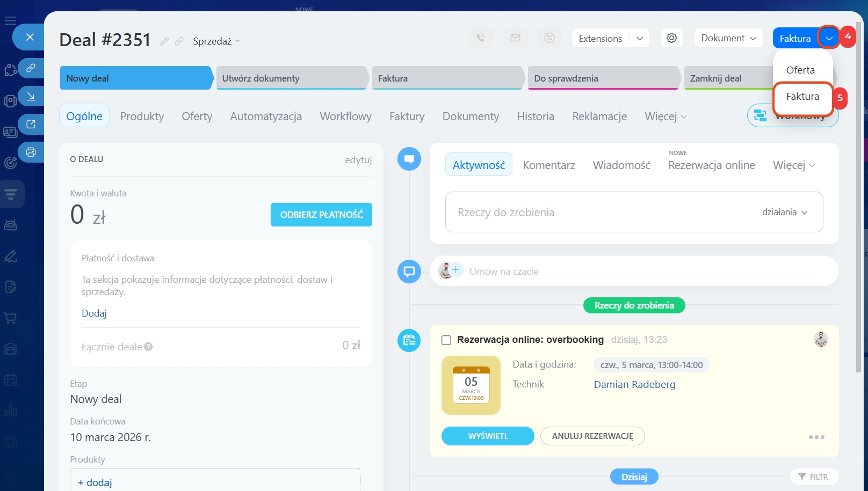Click the phone call icon
868x491 pixels.
click(x=481, y=38)
